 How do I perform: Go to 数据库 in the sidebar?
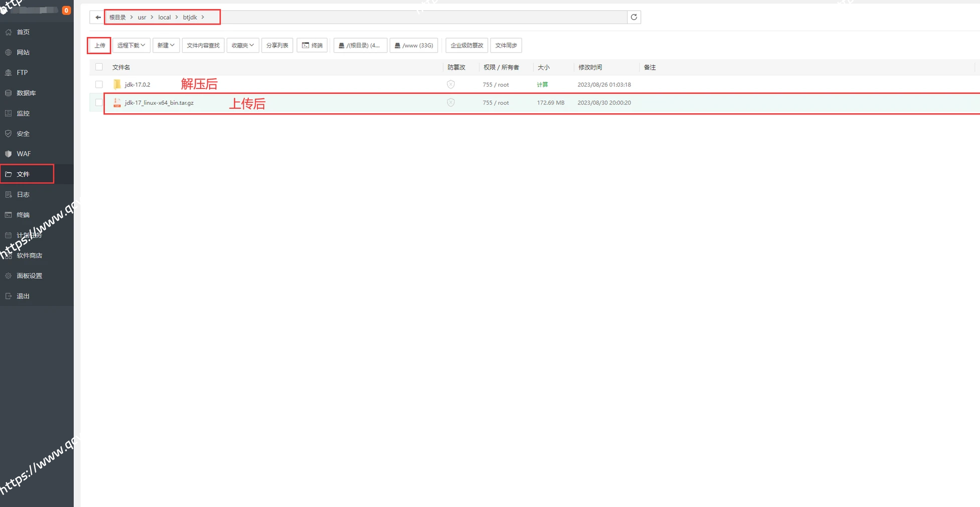tap(26, 93)
